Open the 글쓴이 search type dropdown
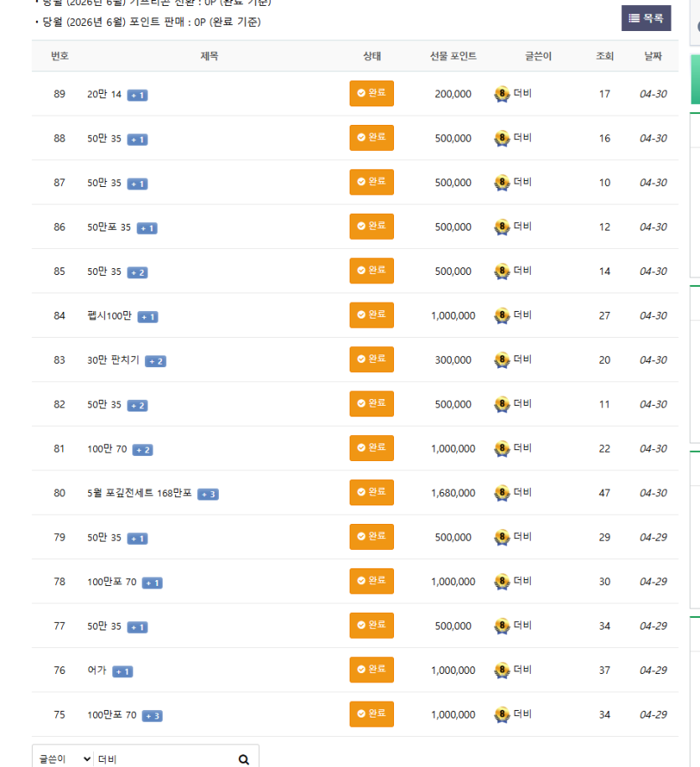This screenshot has width=700, height=767. pos(64,759)
